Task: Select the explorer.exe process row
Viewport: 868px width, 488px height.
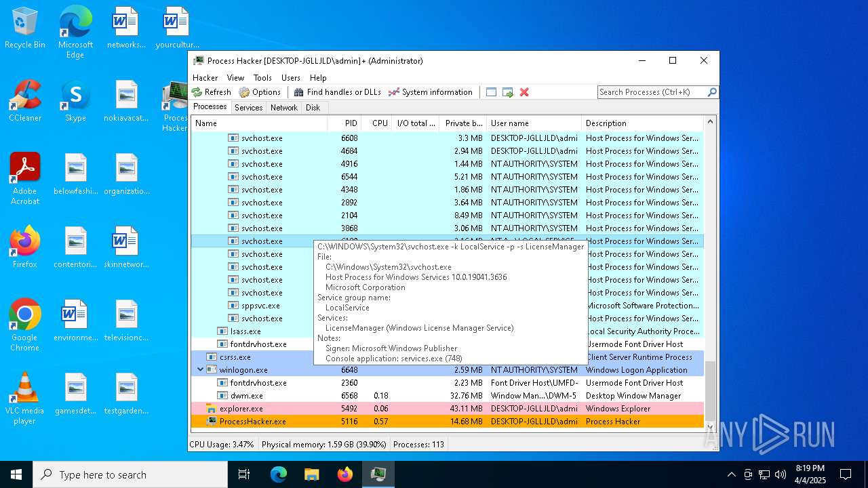Action: point(448,409)
